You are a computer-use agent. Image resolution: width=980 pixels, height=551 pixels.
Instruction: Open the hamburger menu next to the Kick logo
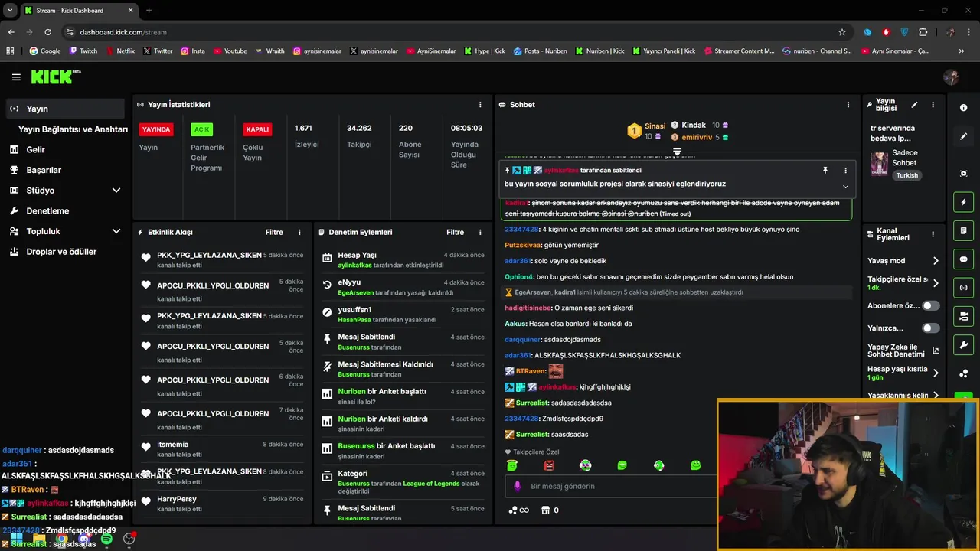16,77
